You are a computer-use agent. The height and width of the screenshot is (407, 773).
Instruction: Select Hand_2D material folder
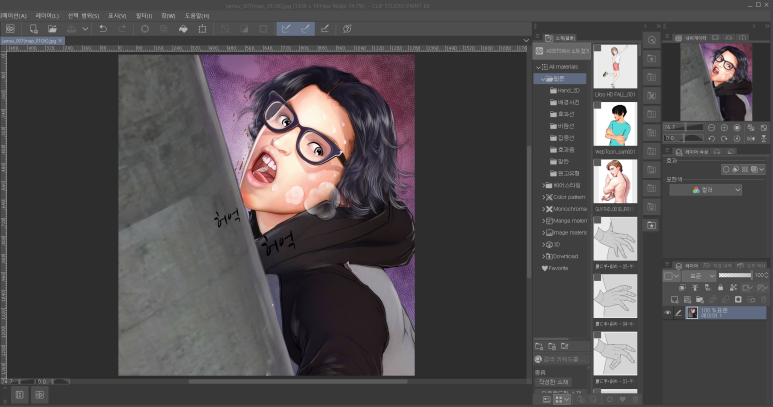click(x=564, y=91)
